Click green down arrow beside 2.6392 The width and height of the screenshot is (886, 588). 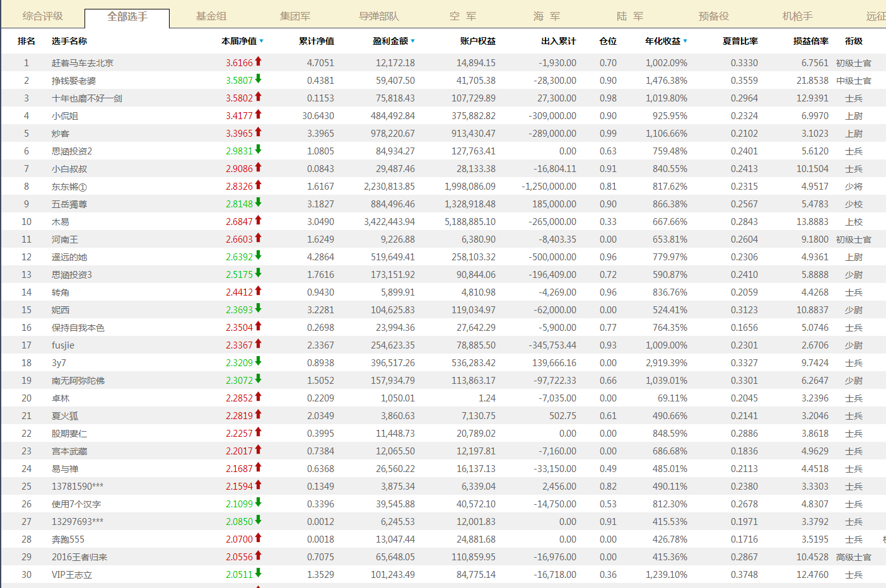[258, 256]
